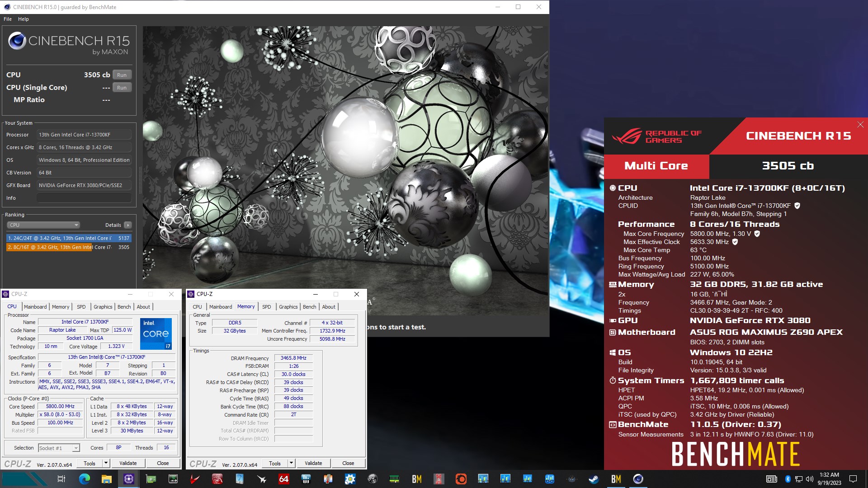
Task: Click the Cinebench Info input field
Action: [84, 198]
